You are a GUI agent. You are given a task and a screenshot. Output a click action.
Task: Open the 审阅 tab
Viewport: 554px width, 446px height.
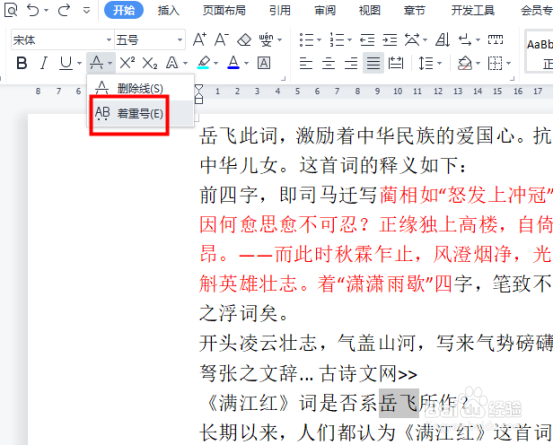point(325,11)
